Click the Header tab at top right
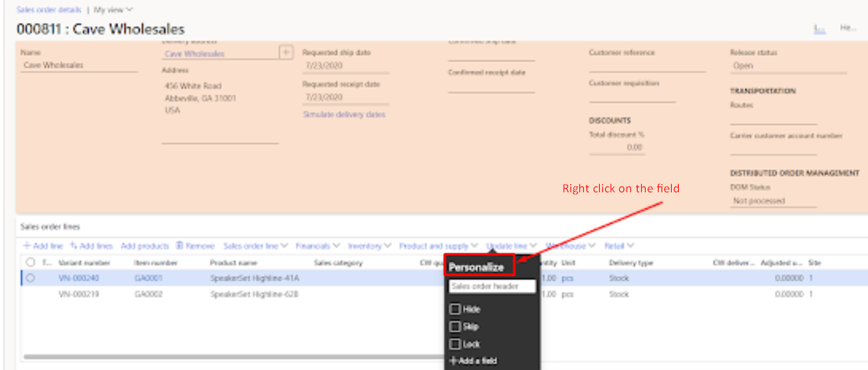 click(x=848, y=28)
